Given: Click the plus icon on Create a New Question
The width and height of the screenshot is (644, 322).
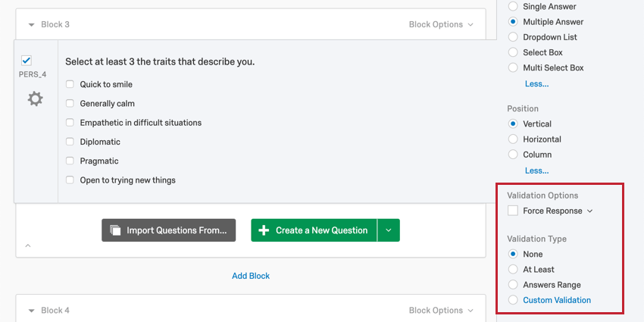Looking at the screenshot, I should tap(264, 230).
